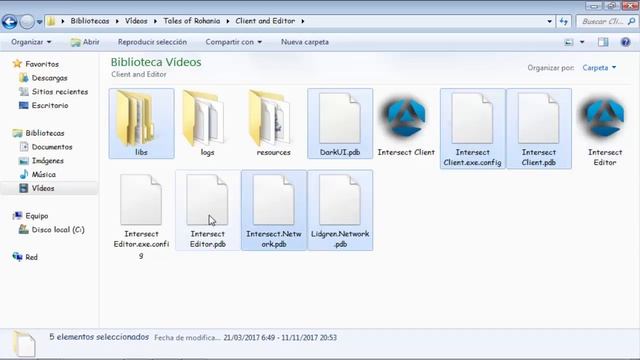
Task: Open the help icon
Action: (625, 42)
